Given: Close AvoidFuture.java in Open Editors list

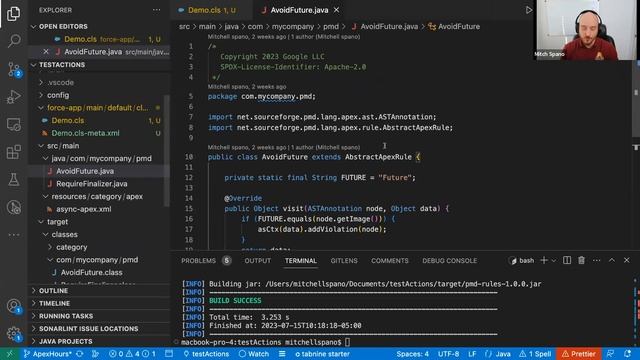Looking at the screenshot, I should tap(46, 52).
